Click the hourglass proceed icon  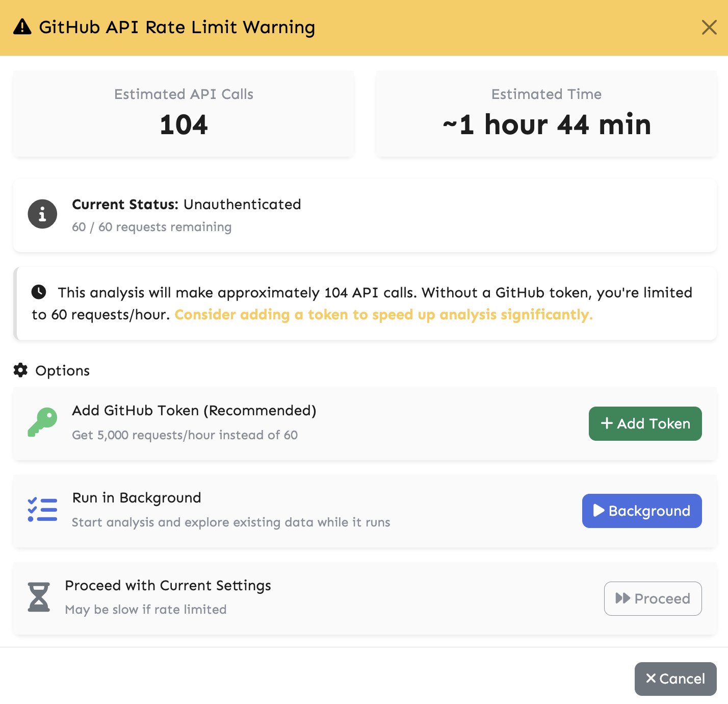tap(39, 597)
